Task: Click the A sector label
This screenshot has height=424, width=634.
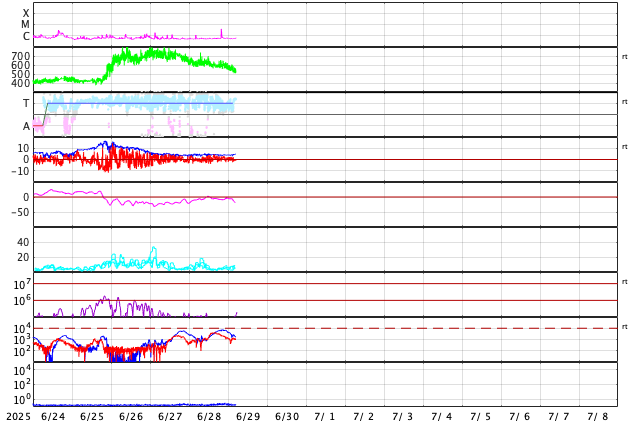Action: [x=26, y=127]
